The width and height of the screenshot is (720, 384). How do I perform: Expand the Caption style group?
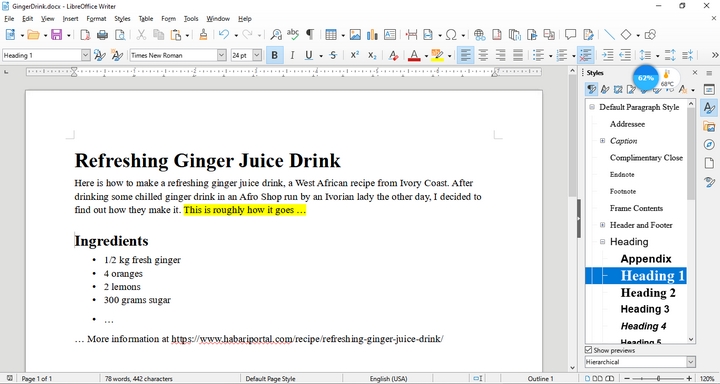[602, 141]
